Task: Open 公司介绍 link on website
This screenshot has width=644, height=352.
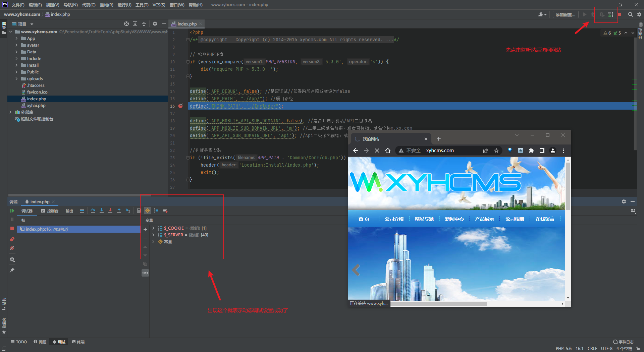Action: (394, 219)
